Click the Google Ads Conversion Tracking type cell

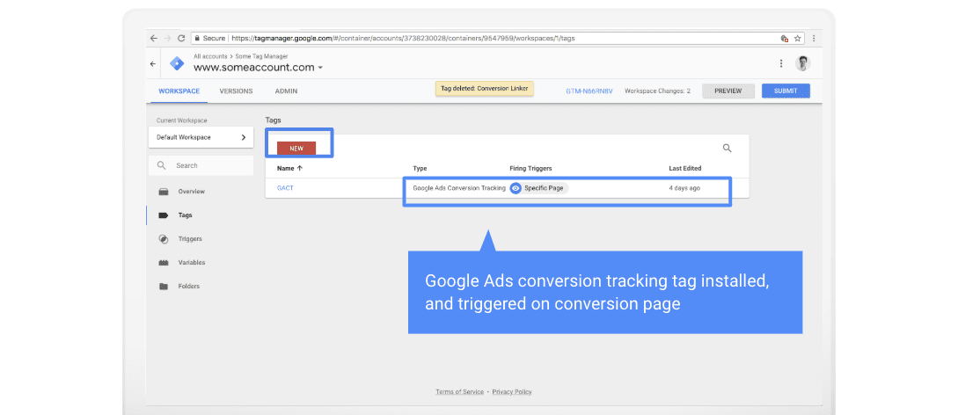coord(459,188)
